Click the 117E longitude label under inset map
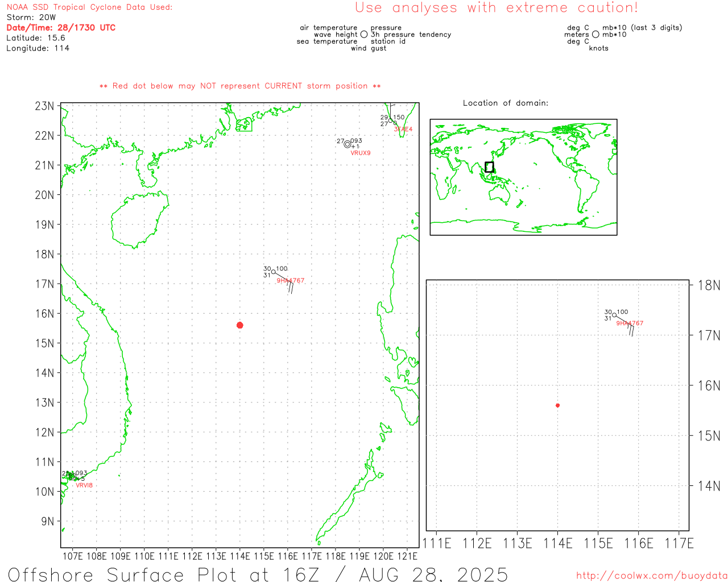728x582 pixels. click(679, 543)
